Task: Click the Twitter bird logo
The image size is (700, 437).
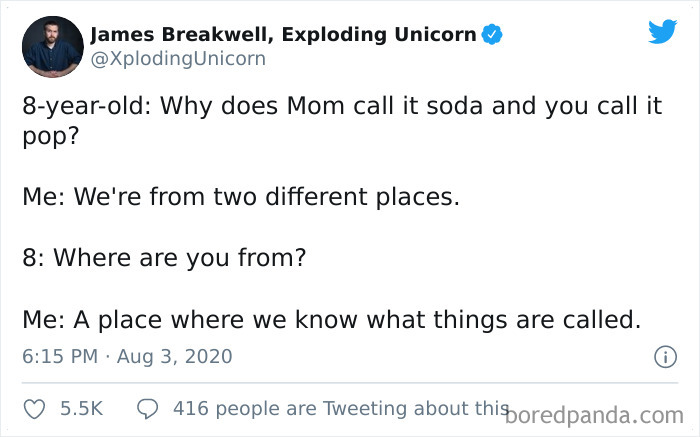Action: (x=662, y=32)
